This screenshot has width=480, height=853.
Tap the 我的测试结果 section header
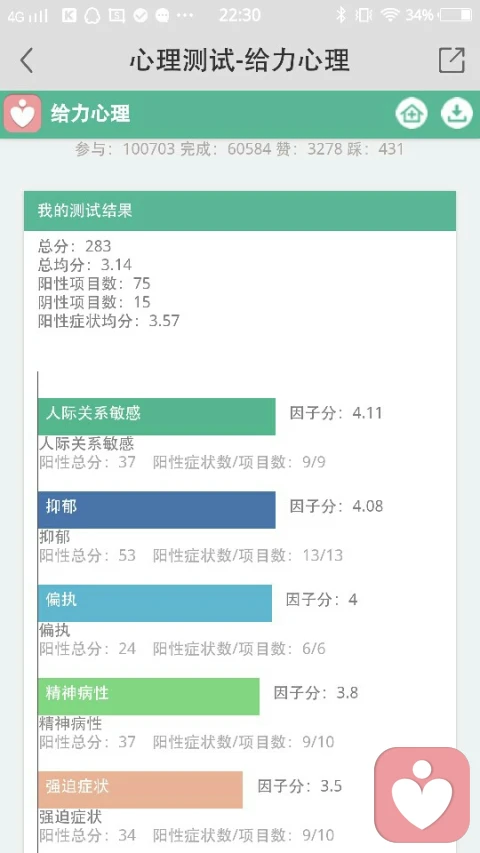240,211
